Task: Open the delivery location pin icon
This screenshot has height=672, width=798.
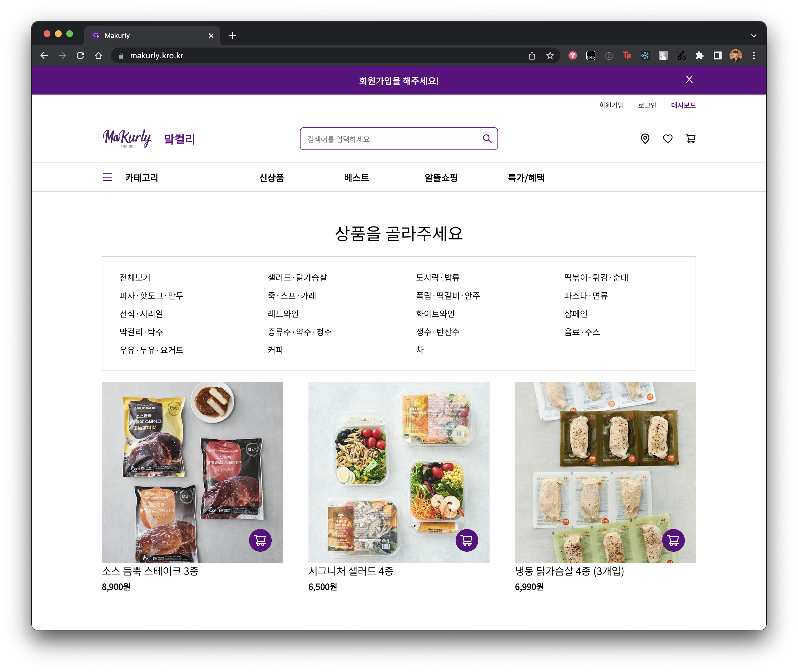Action: coord(645,139)
